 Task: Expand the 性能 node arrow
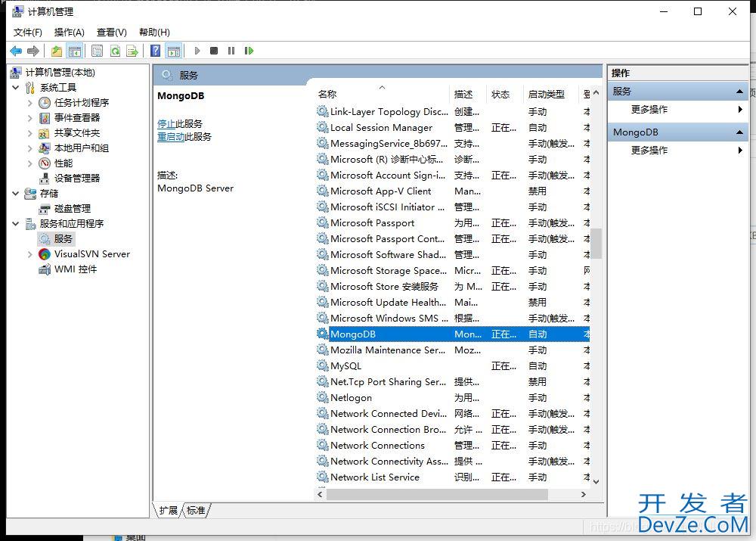30,163
